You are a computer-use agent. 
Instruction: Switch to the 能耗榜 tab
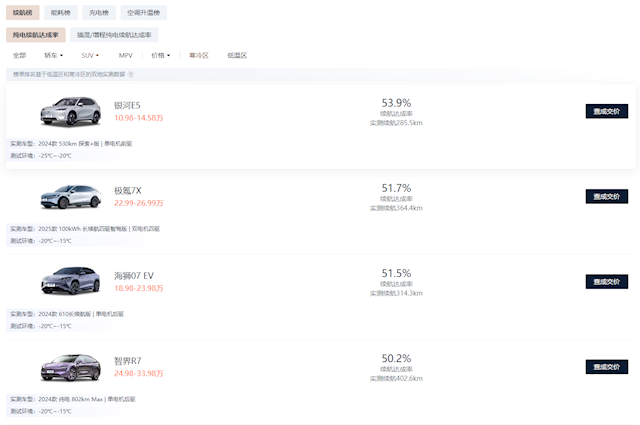coord(61,13)
